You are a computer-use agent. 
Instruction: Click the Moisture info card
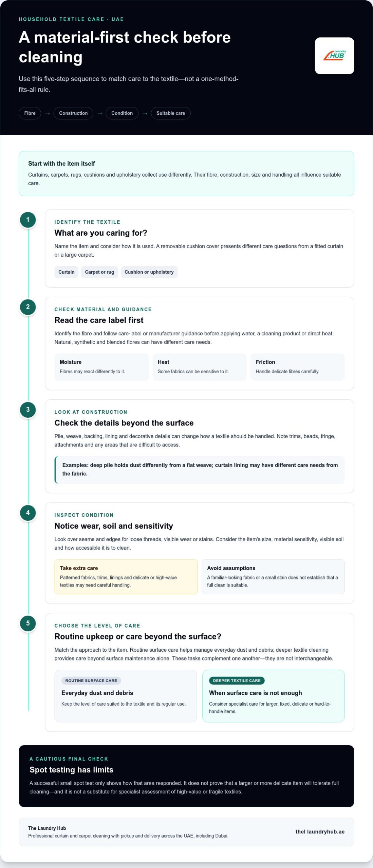point(101,367)
